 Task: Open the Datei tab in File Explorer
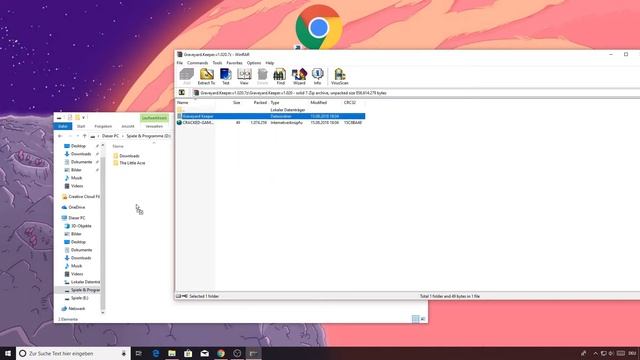[62, 126]
